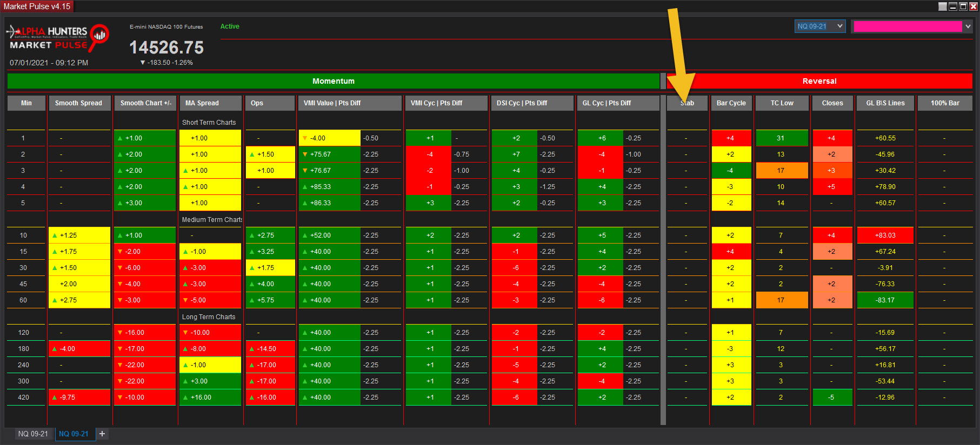Click the Medium Term Charts label
980x445 pixels.
(x=212, y=220)
